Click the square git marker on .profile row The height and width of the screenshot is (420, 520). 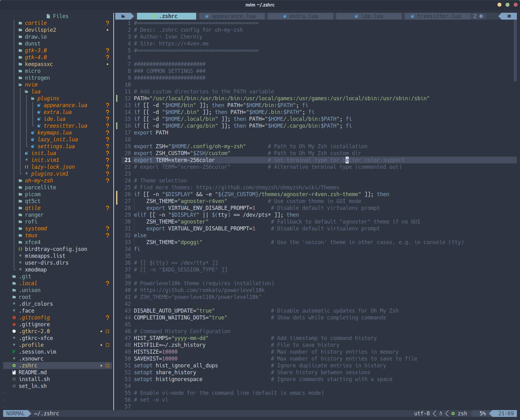[107, 345]
